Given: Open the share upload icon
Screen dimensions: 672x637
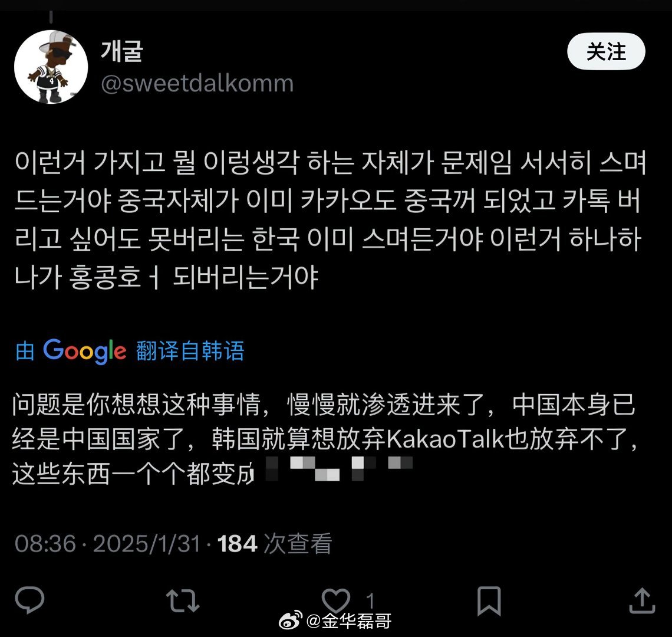Looking at the screenshot, I should 642,600.
